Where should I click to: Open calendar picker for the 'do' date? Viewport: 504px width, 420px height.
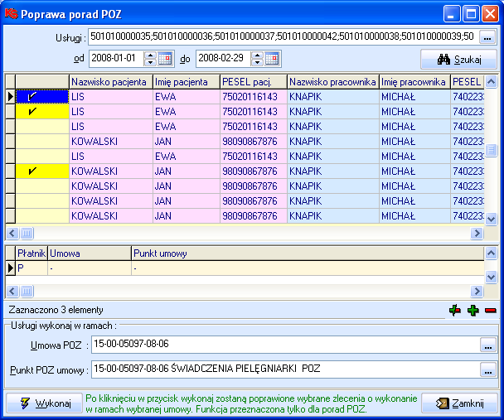(x=272, y=59)
